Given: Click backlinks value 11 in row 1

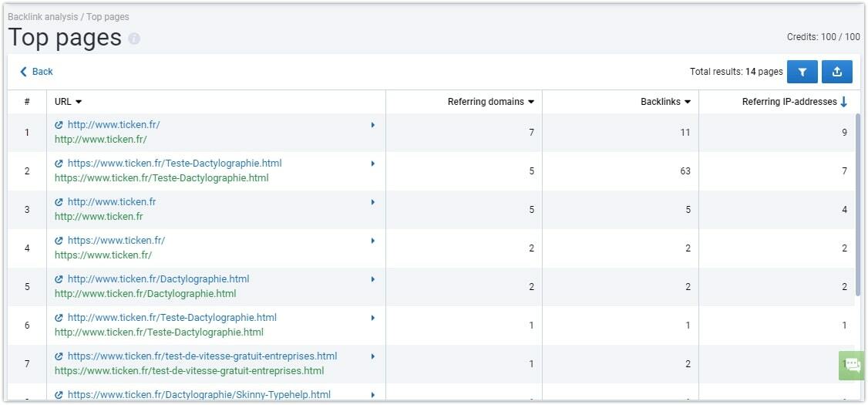Looking at the screenshot, I should pos(685,133).
